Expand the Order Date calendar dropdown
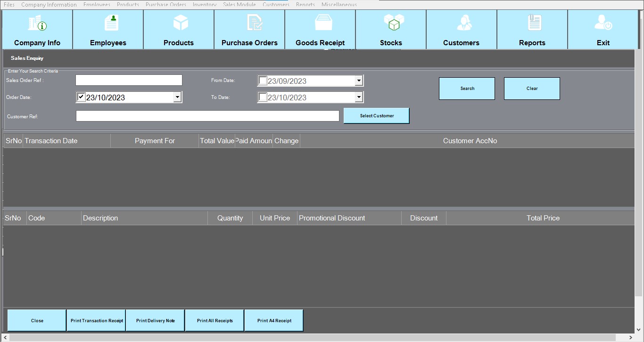 tap(177, 97)
